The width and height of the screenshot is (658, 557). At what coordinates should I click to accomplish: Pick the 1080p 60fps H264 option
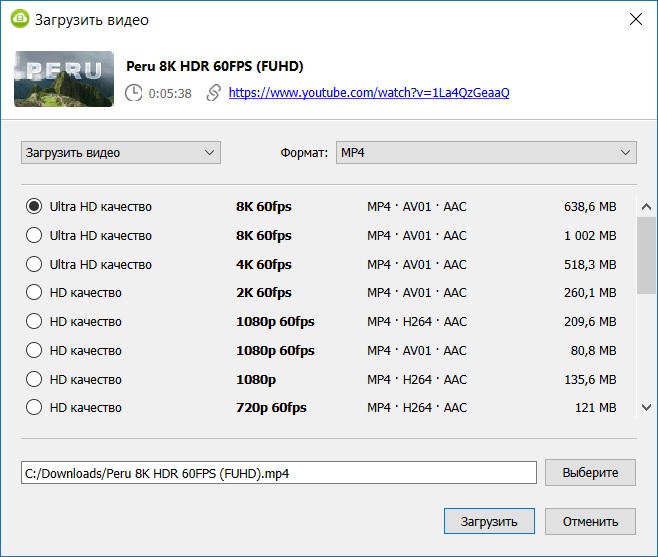pos(34,322)
